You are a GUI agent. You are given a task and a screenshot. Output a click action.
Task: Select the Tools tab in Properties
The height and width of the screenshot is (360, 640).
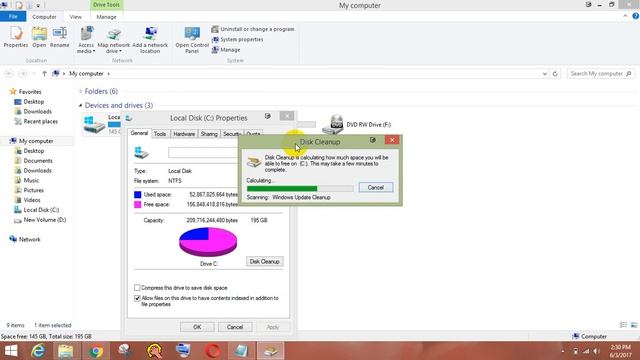click(x=160, y=134)
